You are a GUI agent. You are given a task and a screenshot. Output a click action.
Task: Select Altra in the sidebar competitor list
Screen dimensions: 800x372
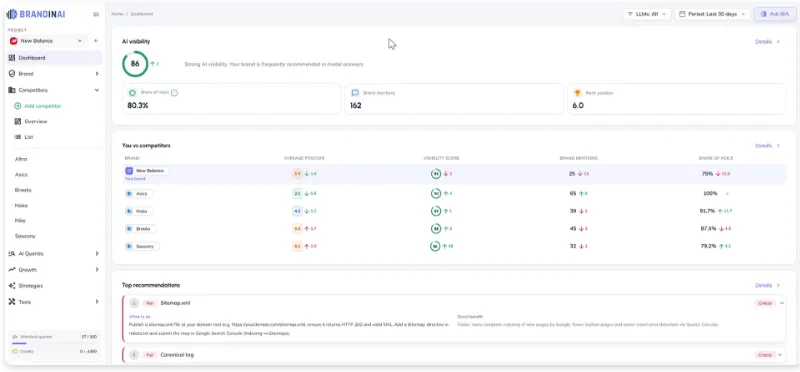tap(21, 159)
